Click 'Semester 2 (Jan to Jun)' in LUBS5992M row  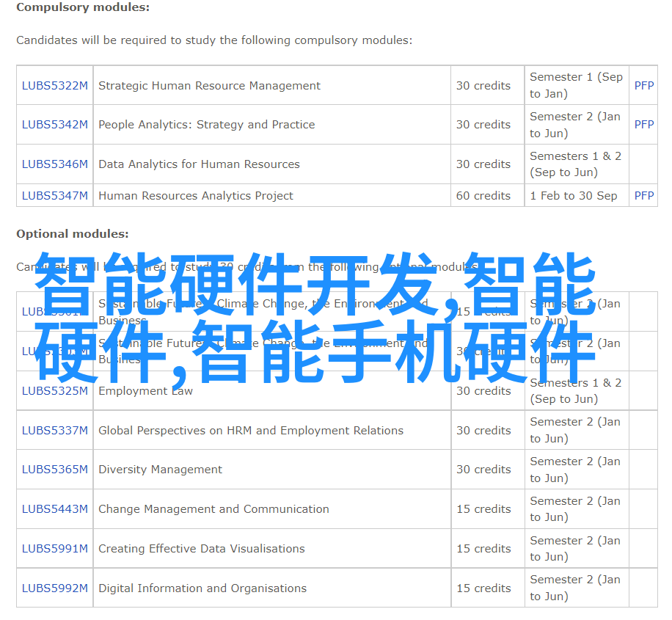point(575,588)
